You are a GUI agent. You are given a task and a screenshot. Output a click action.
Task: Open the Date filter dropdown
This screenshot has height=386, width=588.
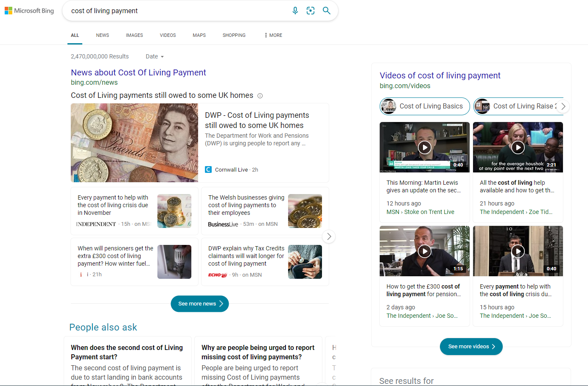pyautogui.click(x=154, y=56)
